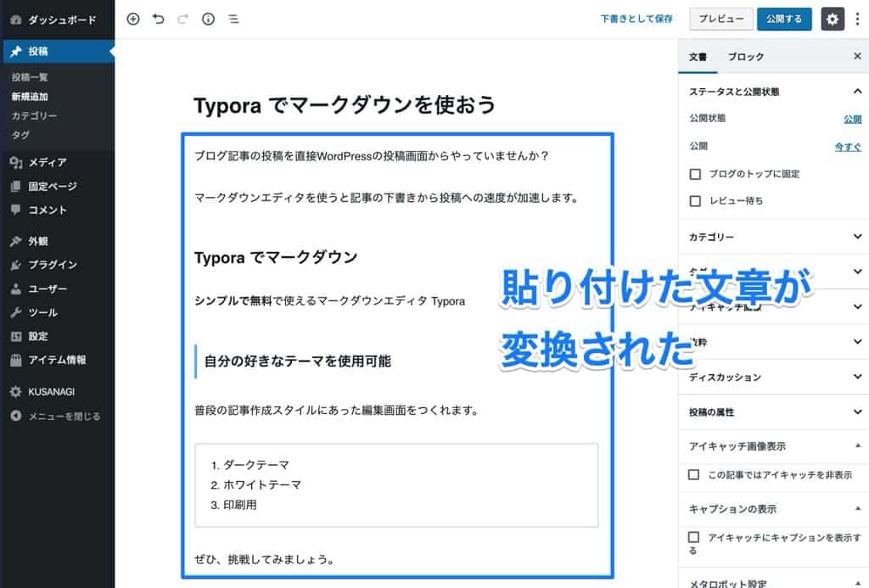Click post title Typora でマークダウンを使おう
The height and width of the screenshot is (588, 869).
(345, 104)
